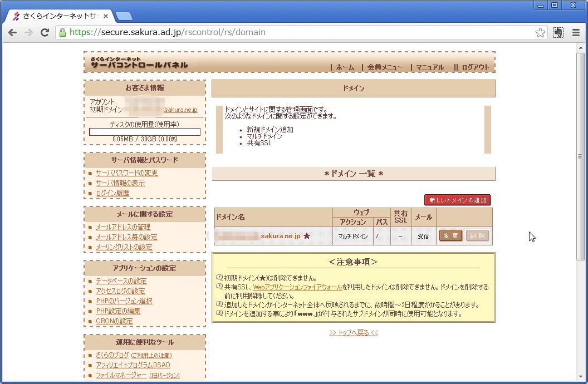This screenshot has height=384, width=588.
Task: Minimize the browser window
Action: (x=540, y=5)
